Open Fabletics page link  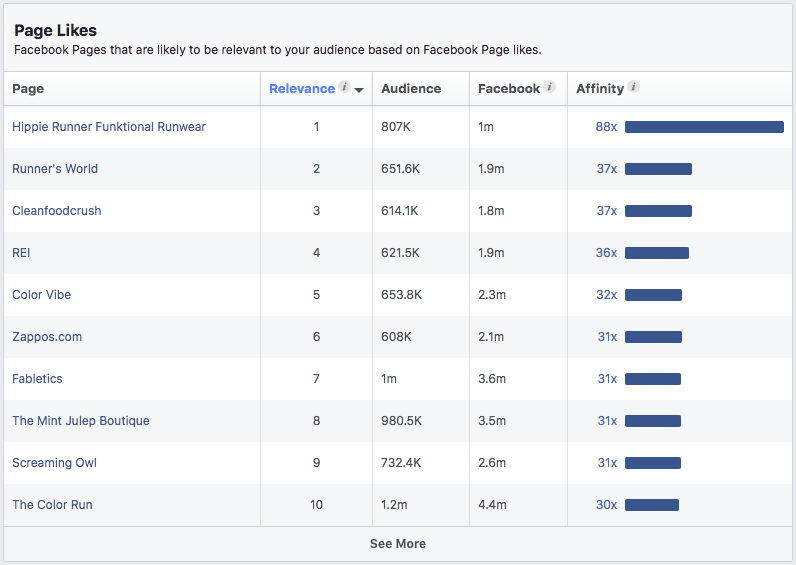coord(37,379)
